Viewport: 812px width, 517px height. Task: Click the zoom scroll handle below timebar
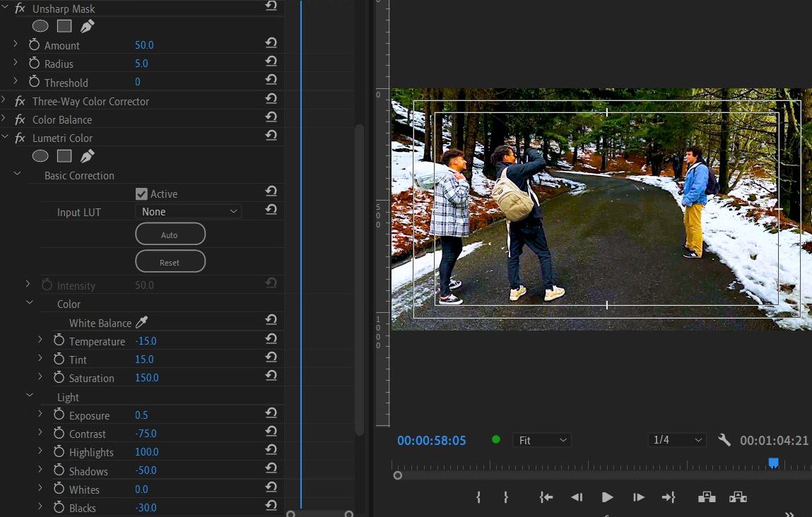(397, 475)
